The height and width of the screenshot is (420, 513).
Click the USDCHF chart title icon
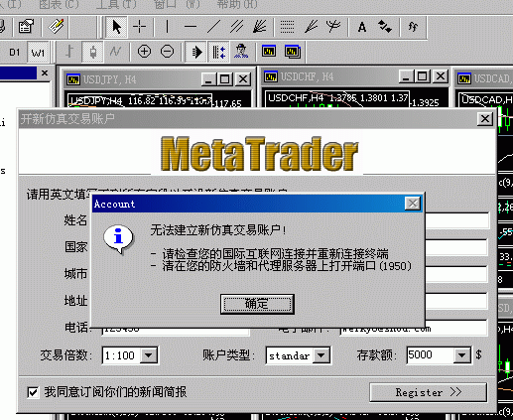pyautogui.click(x=271, y=76)
